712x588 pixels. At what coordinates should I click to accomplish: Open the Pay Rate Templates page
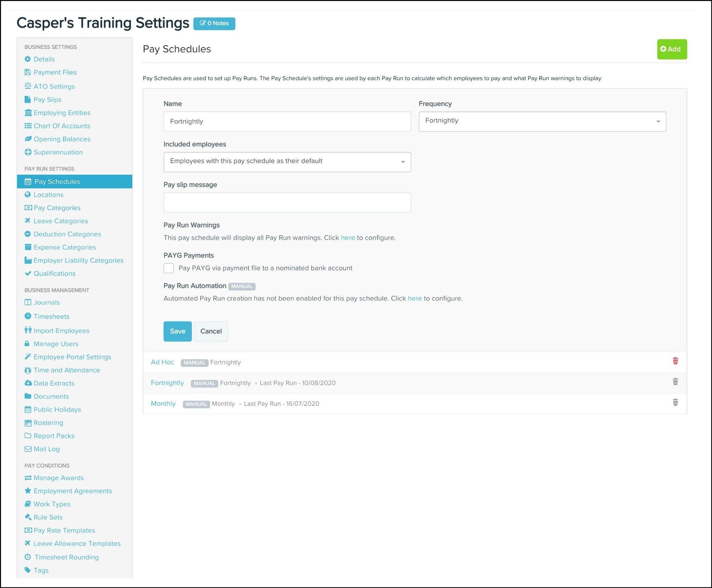pos(64,530)
